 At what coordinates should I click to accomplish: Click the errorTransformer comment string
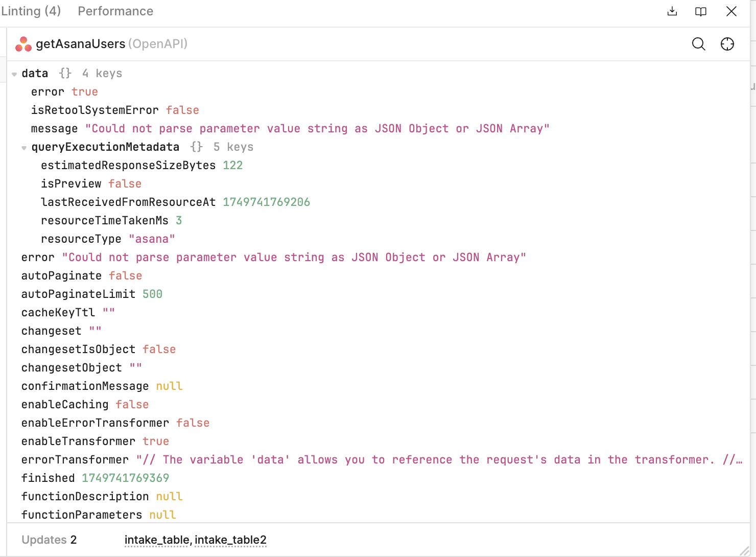tap(439, 460)
